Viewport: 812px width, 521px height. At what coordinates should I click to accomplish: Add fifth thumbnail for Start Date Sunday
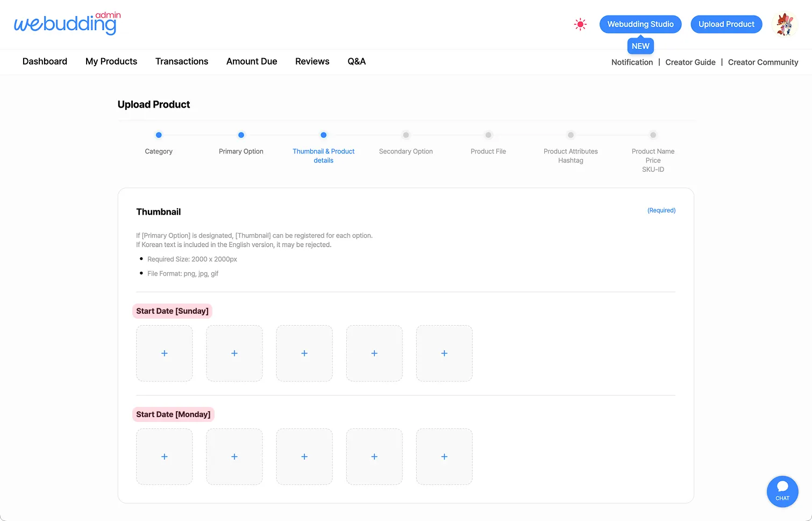tap(444, 353)
